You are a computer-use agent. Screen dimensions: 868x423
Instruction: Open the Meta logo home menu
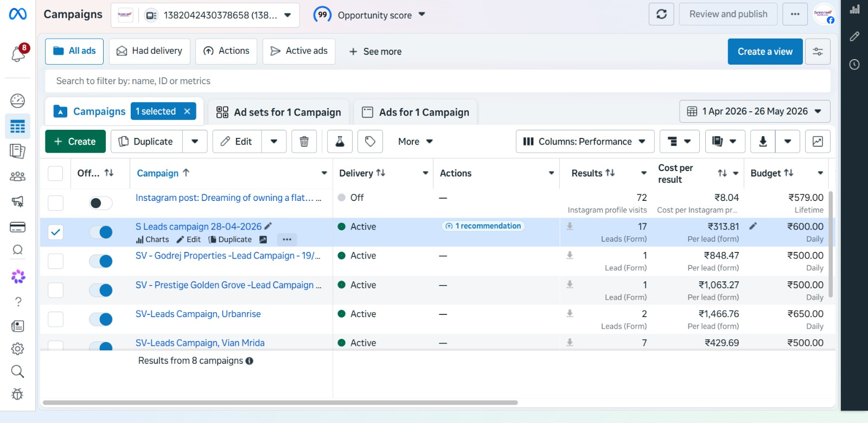coord(18,14)
